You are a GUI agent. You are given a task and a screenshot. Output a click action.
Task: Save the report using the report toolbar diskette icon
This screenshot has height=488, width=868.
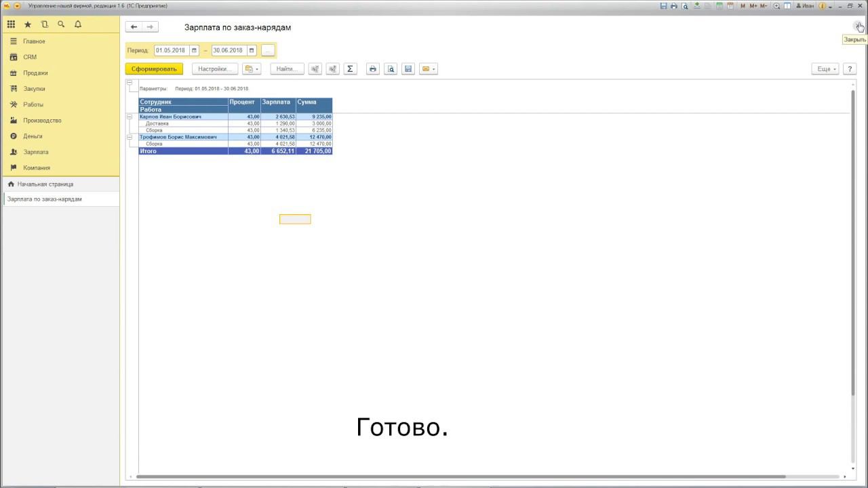(408, 68)
